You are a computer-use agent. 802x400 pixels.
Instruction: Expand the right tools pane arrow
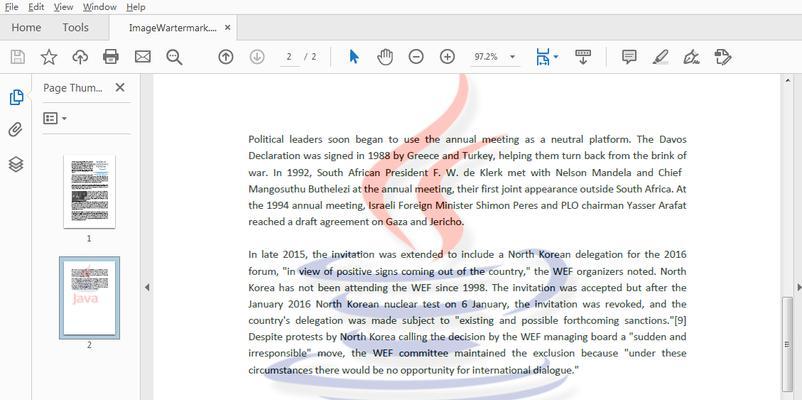[799, 287]
